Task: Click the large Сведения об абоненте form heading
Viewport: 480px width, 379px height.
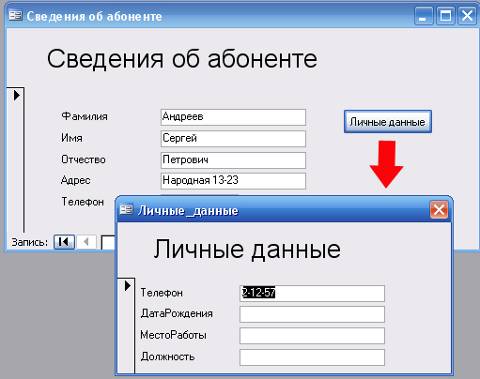Action: click(182, 59)
